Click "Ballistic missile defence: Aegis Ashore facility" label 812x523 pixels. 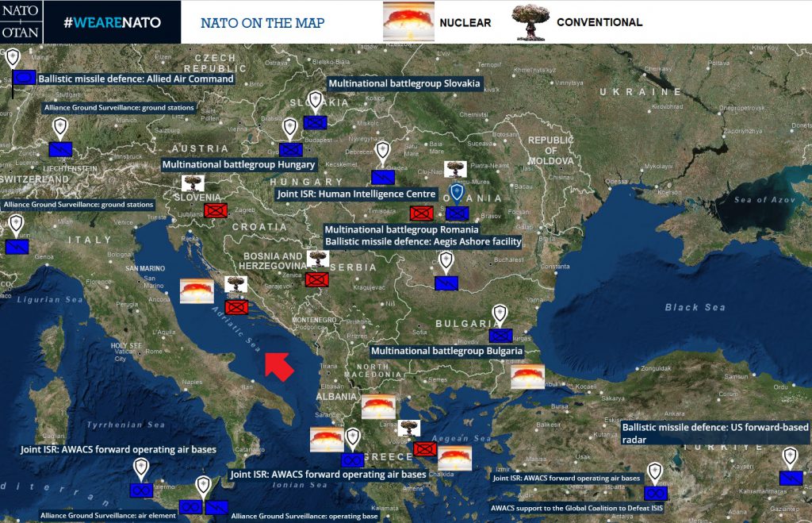423,241
